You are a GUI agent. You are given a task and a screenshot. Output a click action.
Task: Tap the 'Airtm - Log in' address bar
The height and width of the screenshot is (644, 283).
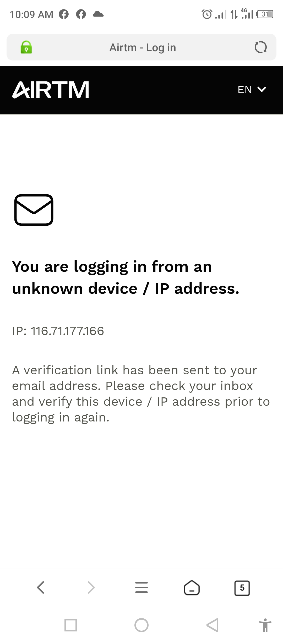pyautogui.click(x=143, y=48)
